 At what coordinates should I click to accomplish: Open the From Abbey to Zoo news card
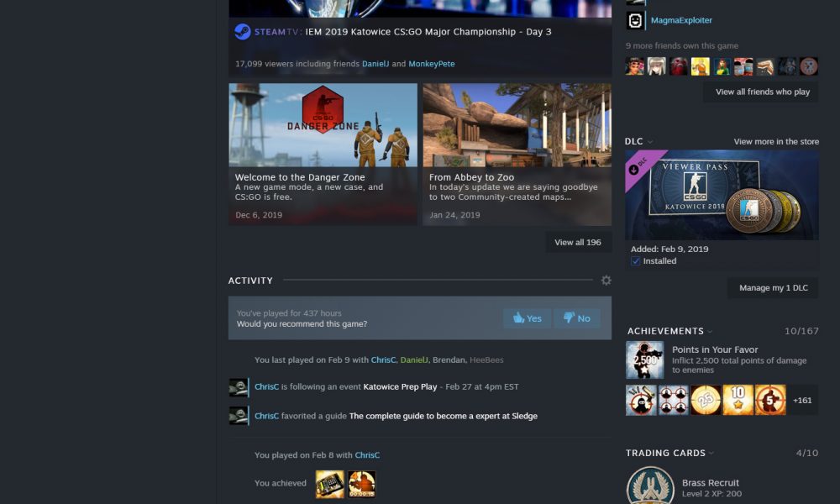pyautogui.click(x=517, y=155)
